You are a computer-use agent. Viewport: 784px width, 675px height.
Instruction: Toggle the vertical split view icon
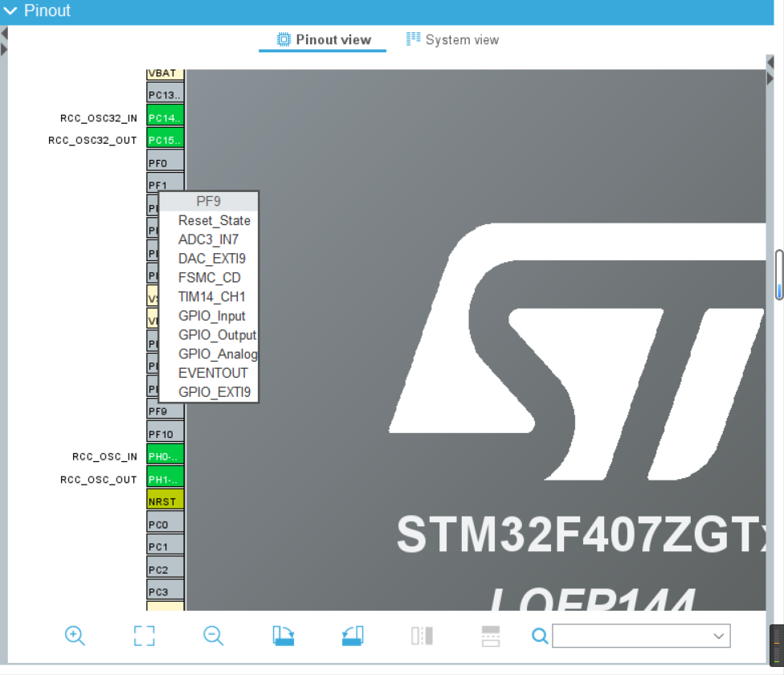(x=422, y=636)
